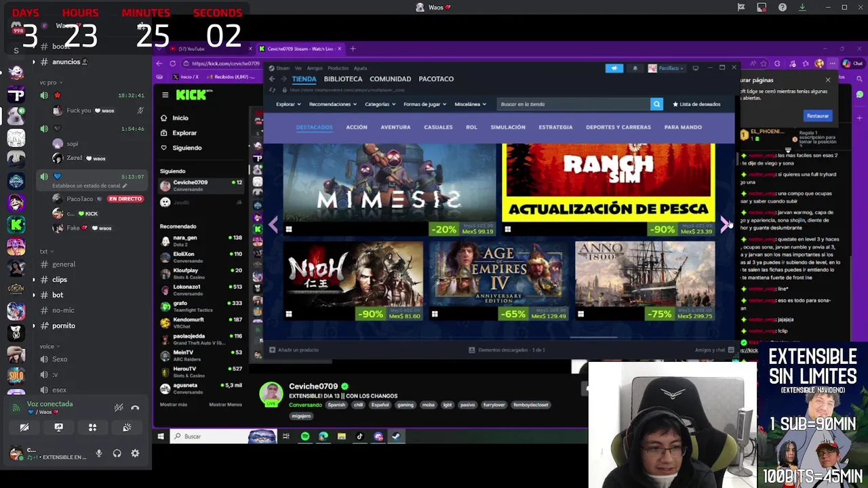Open the MIMESIS game banner
868x488 pixels.
tap(389, 189)
